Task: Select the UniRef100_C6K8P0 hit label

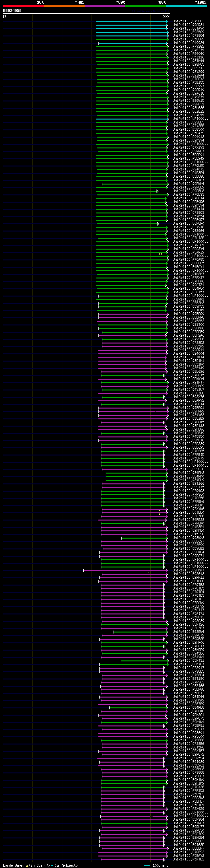Action: [188, 223]
